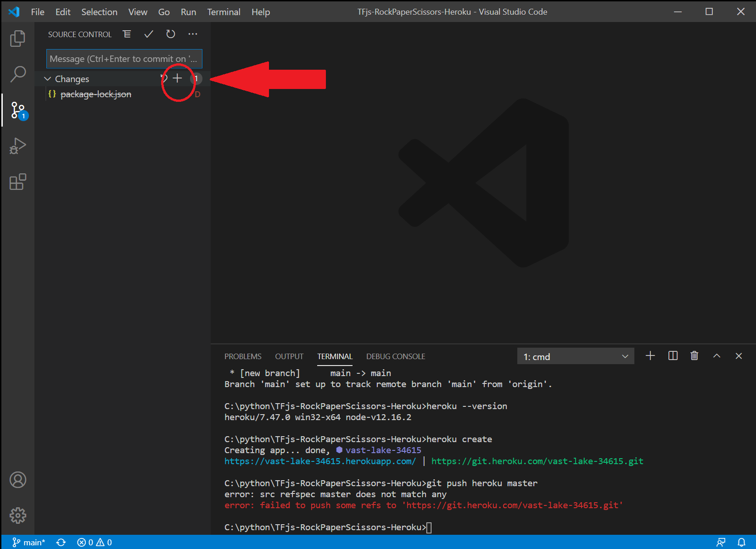Open the Explorer view in activity bar

coord(17,39)
